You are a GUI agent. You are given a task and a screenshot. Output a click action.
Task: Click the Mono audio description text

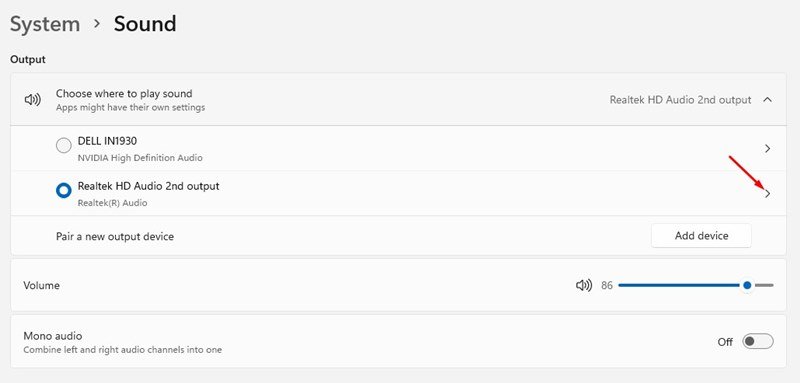click(x=122, y=350)
